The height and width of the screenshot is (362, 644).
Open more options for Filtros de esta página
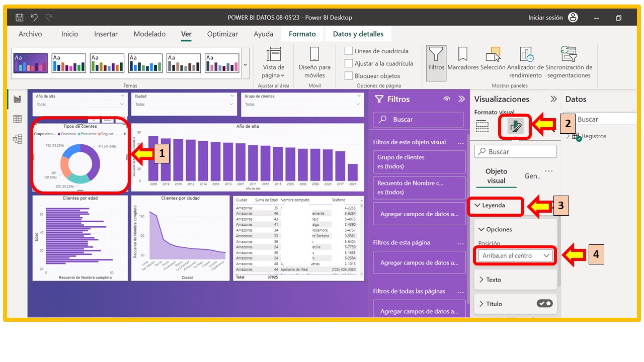click(460, 243)
